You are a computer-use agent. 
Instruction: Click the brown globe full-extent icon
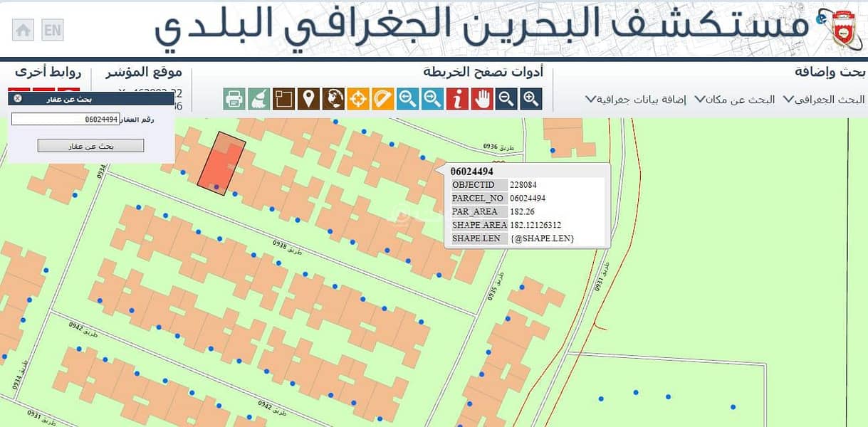click(333, 99)
